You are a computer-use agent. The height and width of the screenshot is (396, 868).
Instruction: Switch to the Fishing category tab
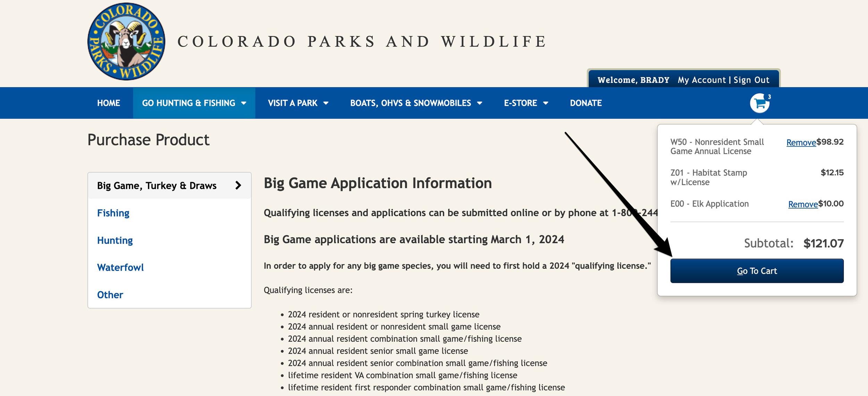pyautogui.click(x=114, y=213)
